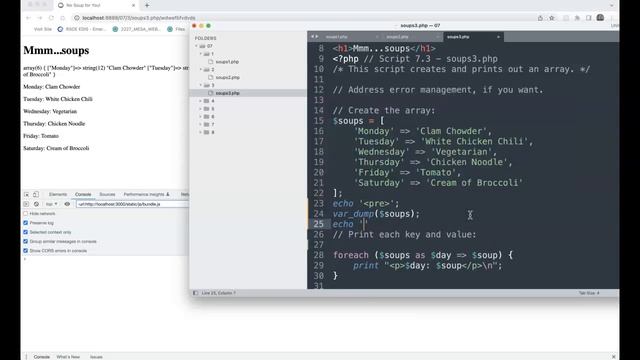Expand folder 4 in the sidebar
Viewport: 640px width, 360px height.
(201, 101)
